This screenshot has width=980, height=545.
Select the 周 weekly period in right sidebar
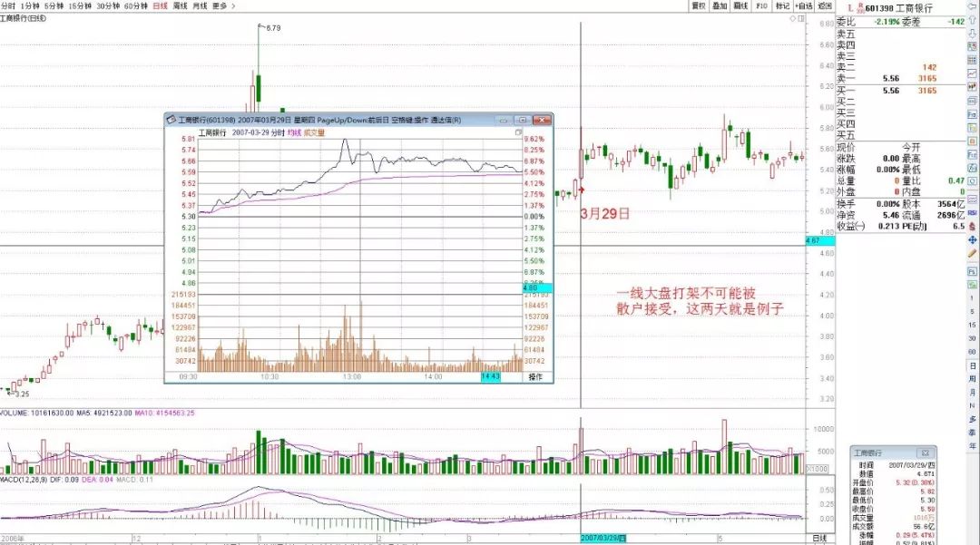point(973,379)
